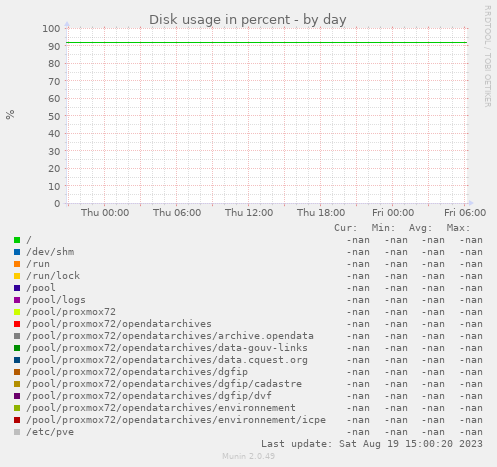This screenshot has height=467, width=497.
Task: Click the 'Min:' column header
Action: (383, 228)
